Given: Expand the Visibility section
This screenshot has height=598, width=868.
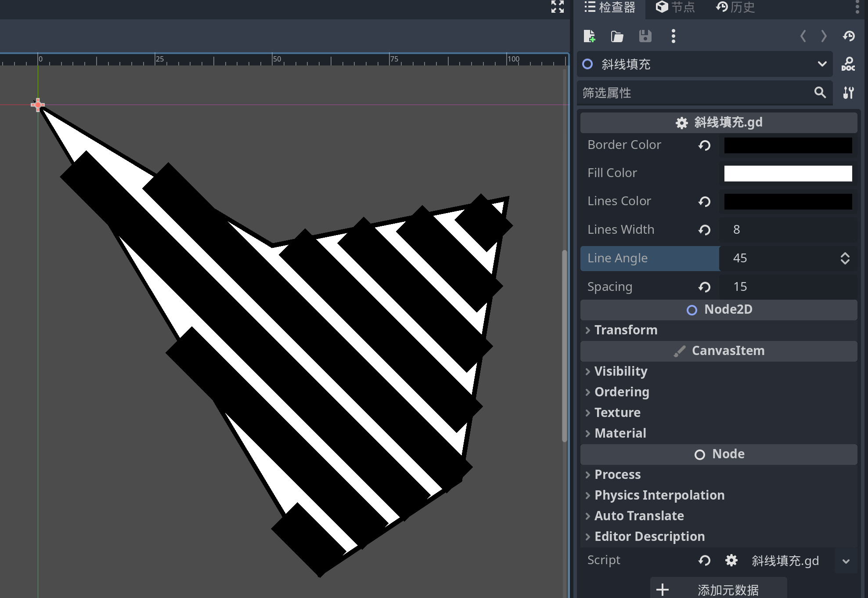Looking at the screenshot, I should [719, 371].
